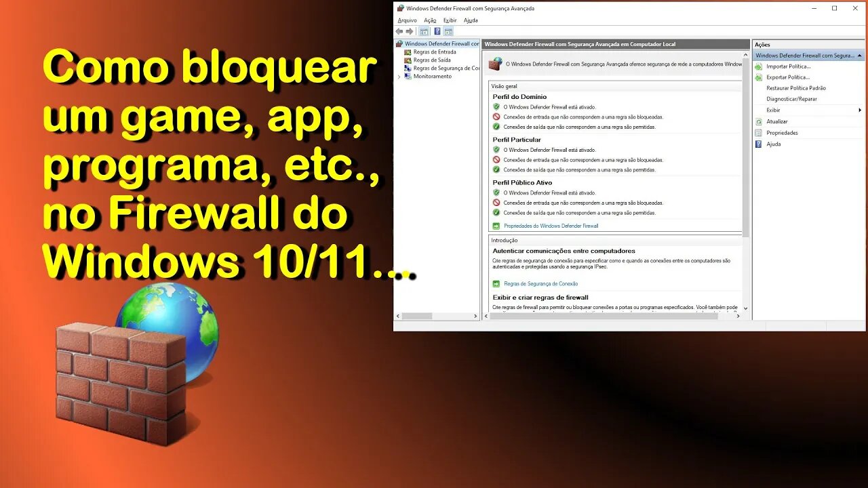This screenshot has width=868, height=488.
Task: Click the blue Help question-mark toolbar icon
Action: (437, 31)
